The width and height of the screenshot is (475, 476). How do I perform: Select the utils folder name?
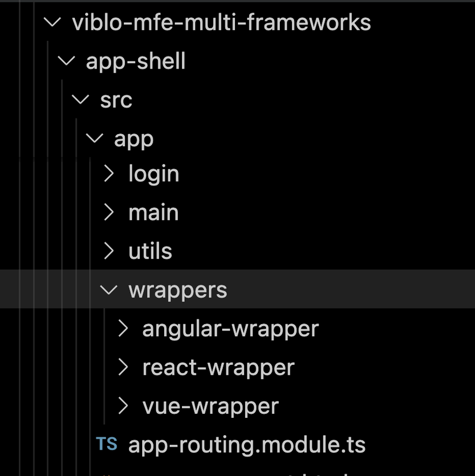coord(150,251)
